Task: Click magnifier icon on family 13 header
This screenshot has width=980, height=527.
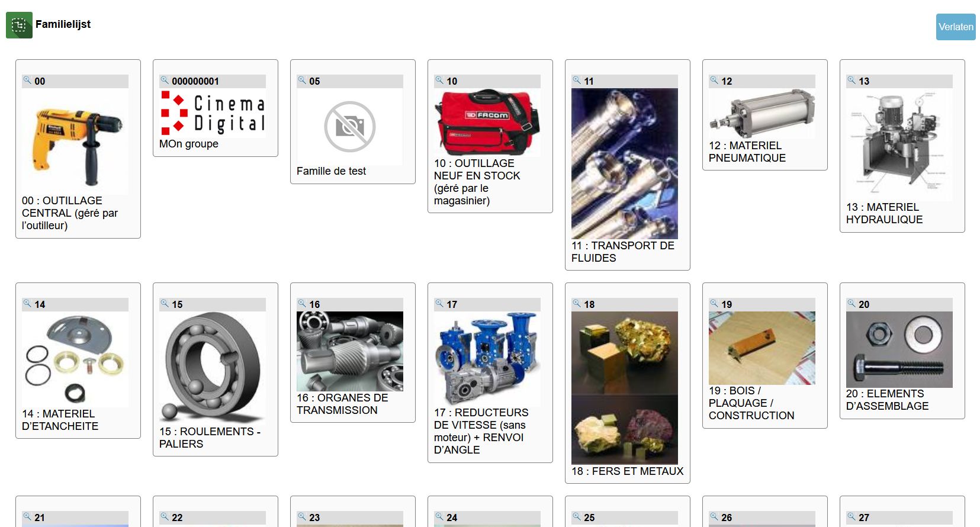Action: pos(852,81)
